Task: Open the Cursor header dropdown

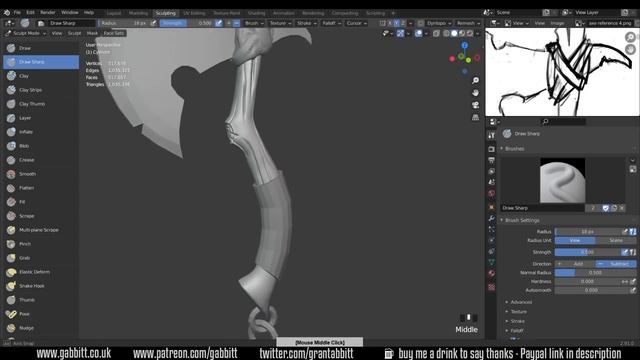Action: (356, 23)
